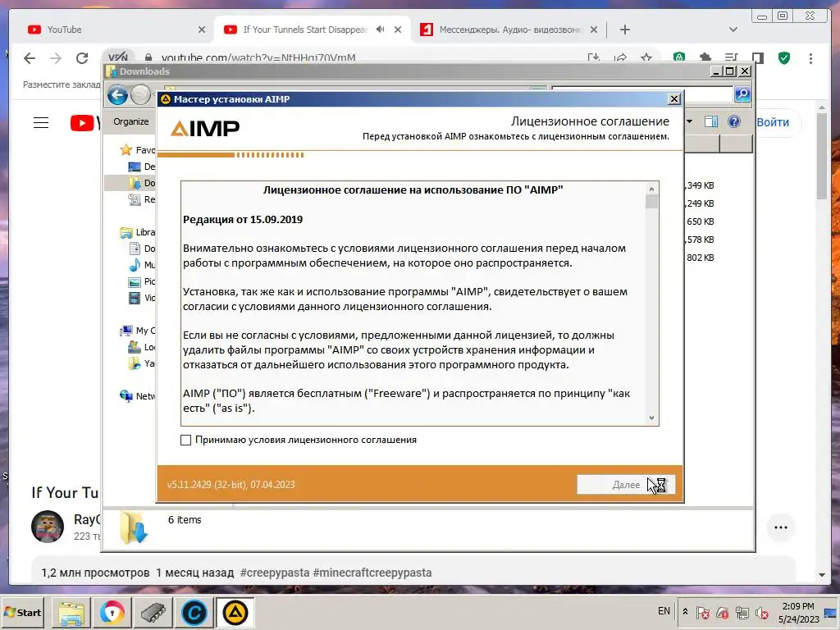Select the My Computer item in the navigation tree

click(138, 331)
